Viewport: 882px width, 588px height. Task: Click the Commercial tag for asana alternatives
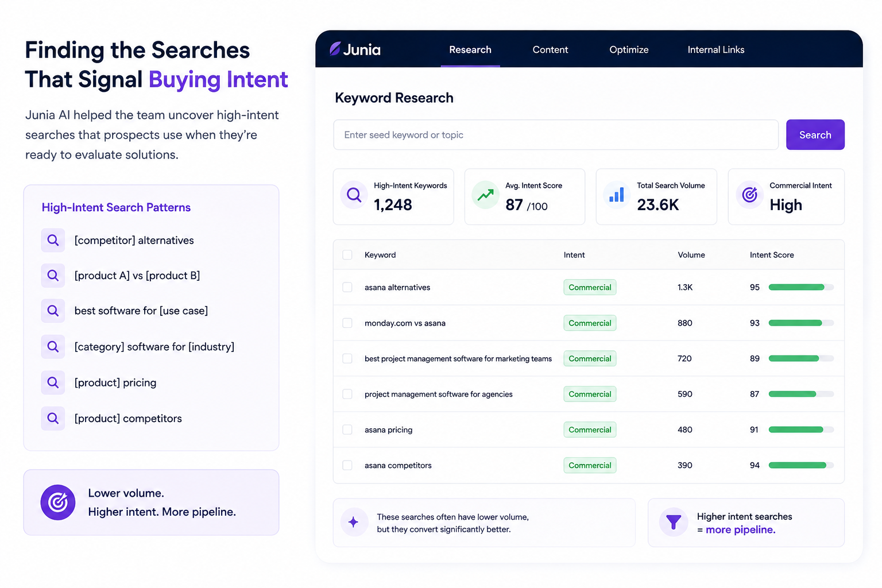coord(590,287)
